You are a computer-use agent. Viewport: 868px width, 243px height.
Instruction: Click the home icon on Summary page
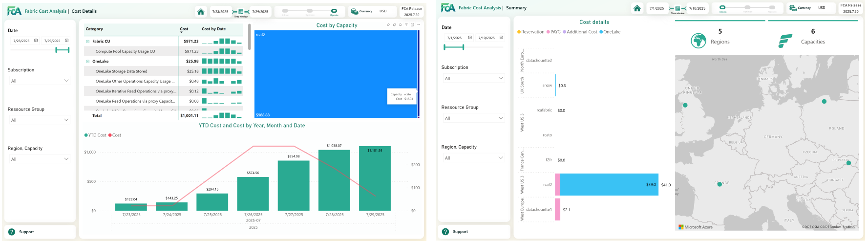tap(636, 8)
